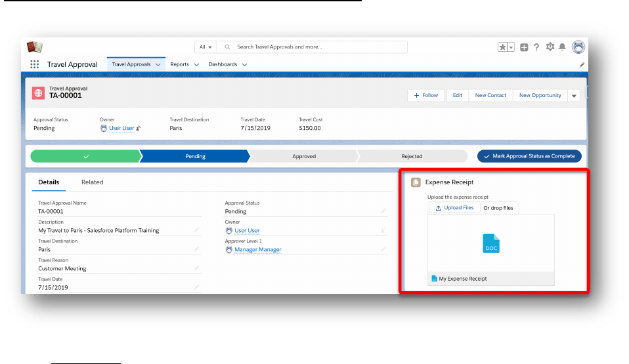
Task: Open the Notifications bell icon
Action: tap(563, 47)
